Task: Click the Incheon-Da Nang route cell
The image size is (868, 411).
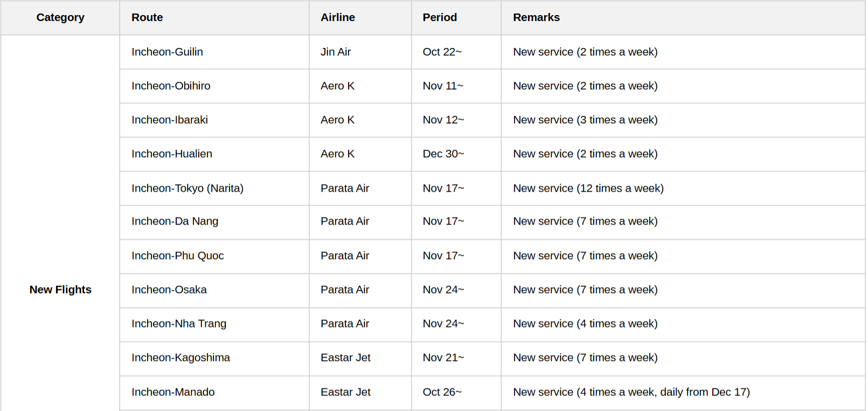Action: (175, 221)
